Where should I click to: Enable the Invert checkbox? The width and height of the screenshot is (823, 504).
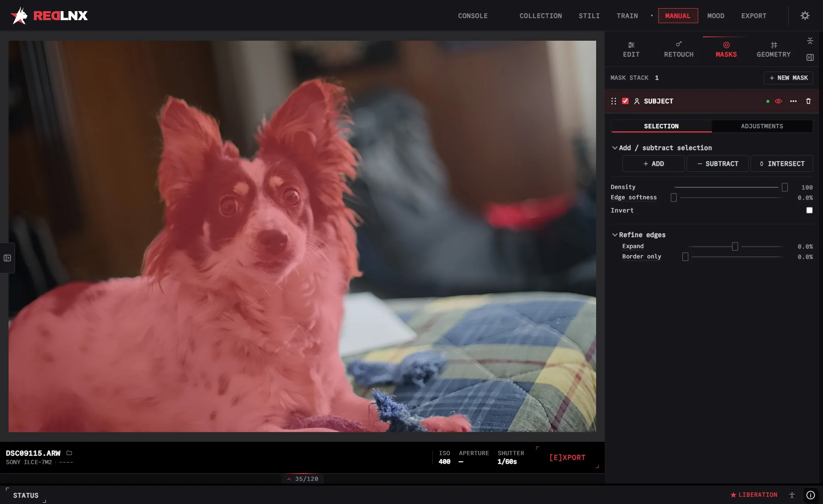coord(809,210)
